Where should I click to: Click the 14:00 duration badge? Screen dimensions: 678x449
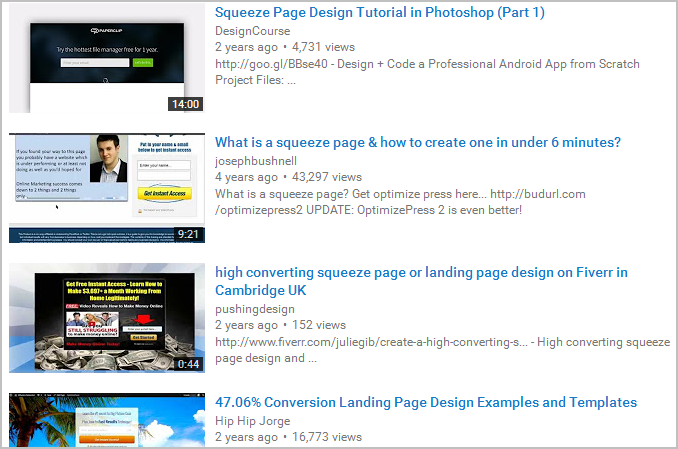pyautogui.click(x=185, y=104)
